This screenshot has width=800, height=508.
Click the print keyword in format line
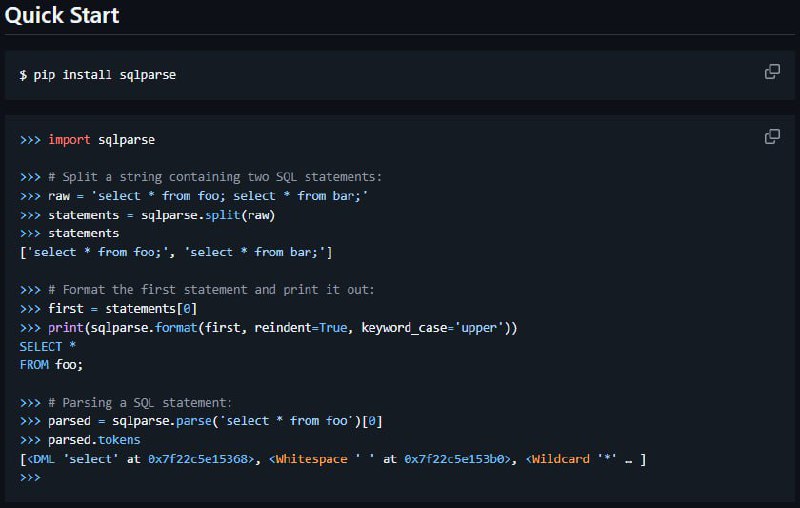(66, 327)
